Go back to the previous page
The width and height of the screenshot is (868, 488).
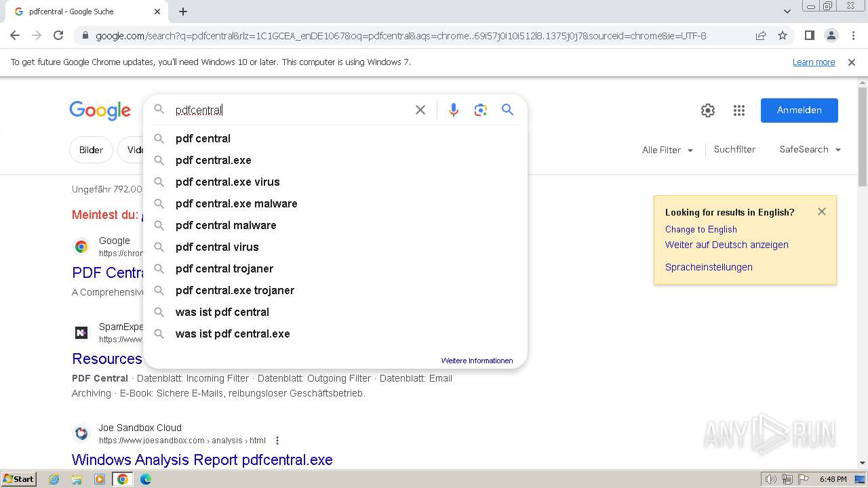pos(15,35)
